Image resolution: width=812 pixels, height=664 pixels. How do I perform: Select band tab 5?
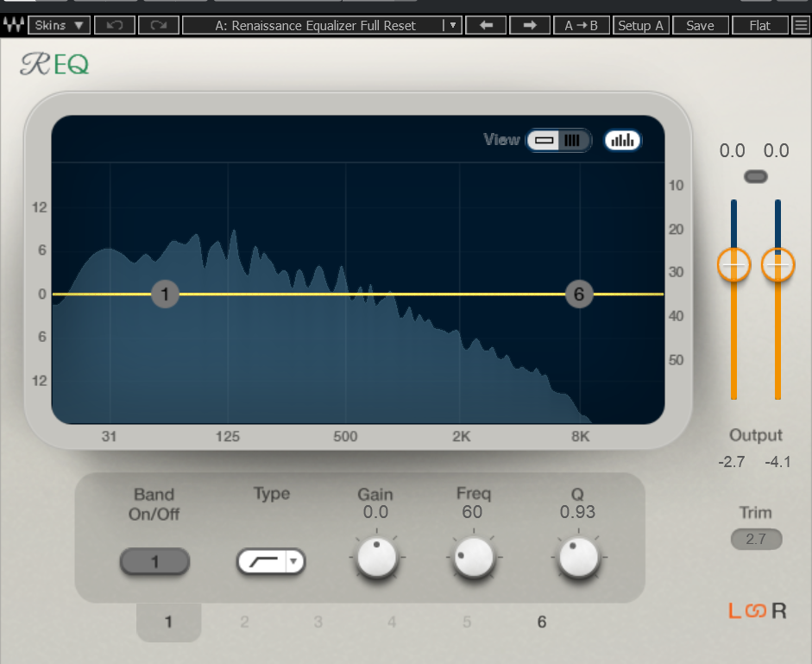pyautogui.click(x=467, y=622)
